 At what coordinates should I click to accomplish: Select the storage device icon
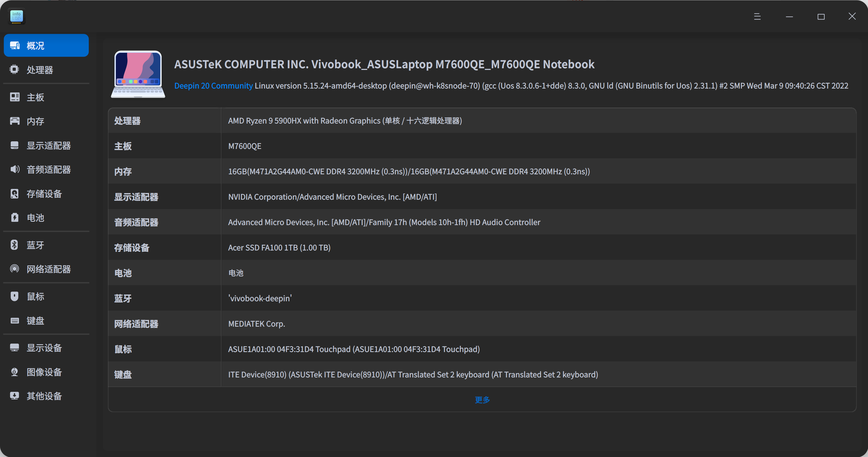tap(14, 194)
